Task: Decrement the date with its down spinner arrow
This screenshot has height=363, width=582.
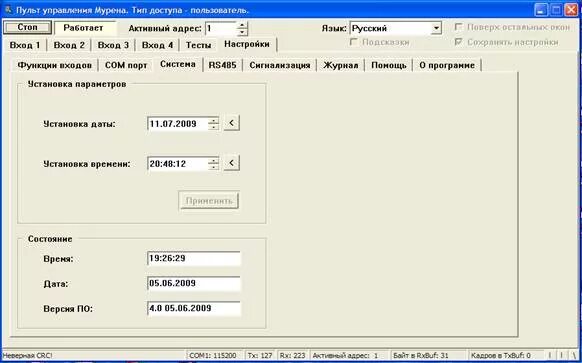Action: [x=213, y=127]
